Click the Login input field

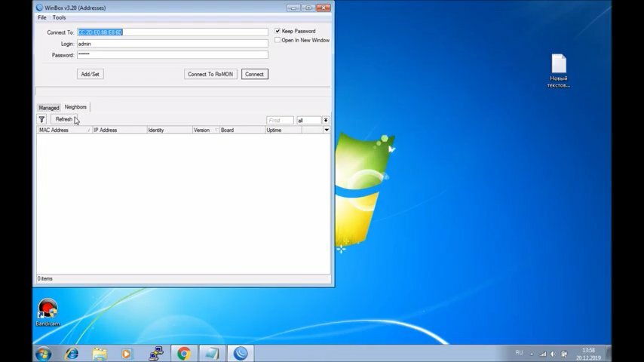tap(173, 44)
